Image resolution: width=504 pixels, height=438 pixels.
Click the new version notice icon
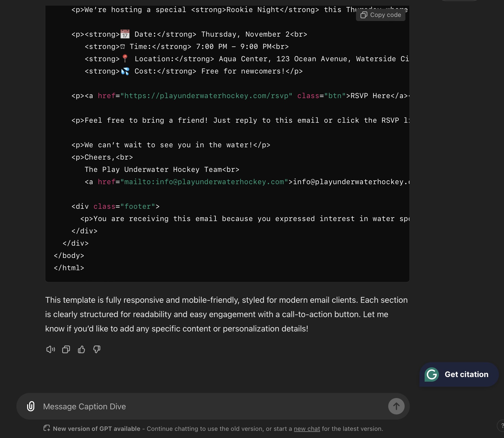tap(47, 428)
